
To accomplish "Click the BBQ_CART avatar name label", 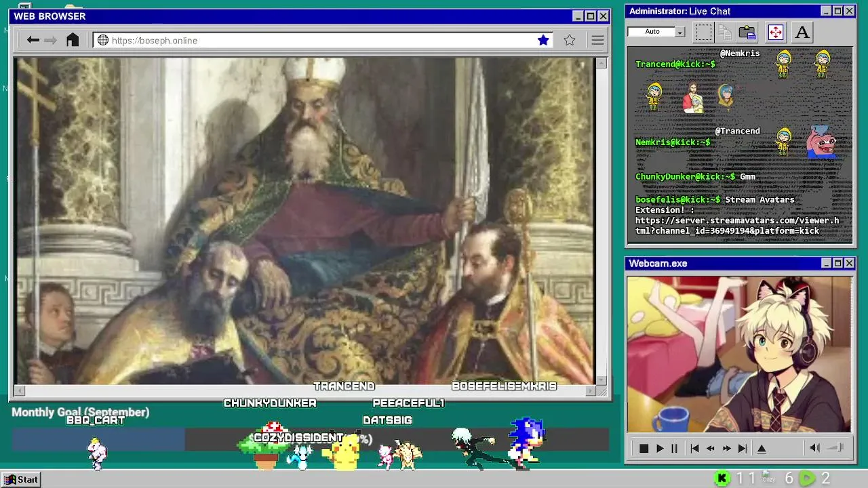I will coord(96,420).
